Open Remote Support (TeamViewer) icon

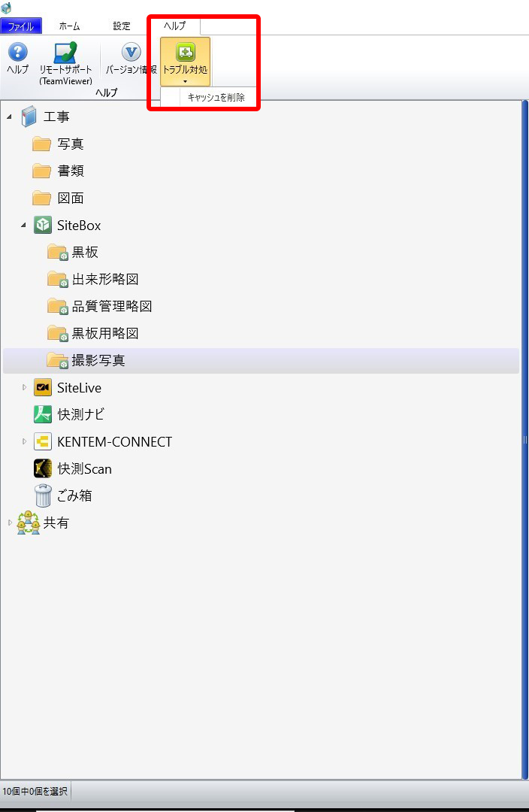click(65, 53)
